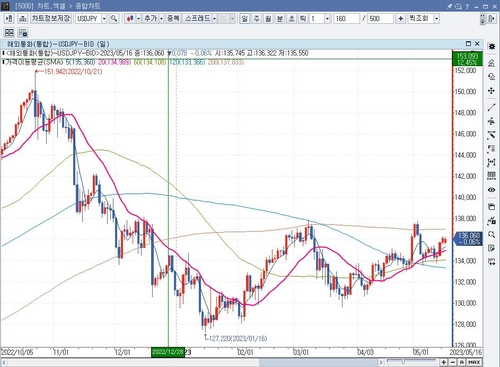Select the tick 틱 period toggle
Screen dimensions: 500x367
pos(303,19)
